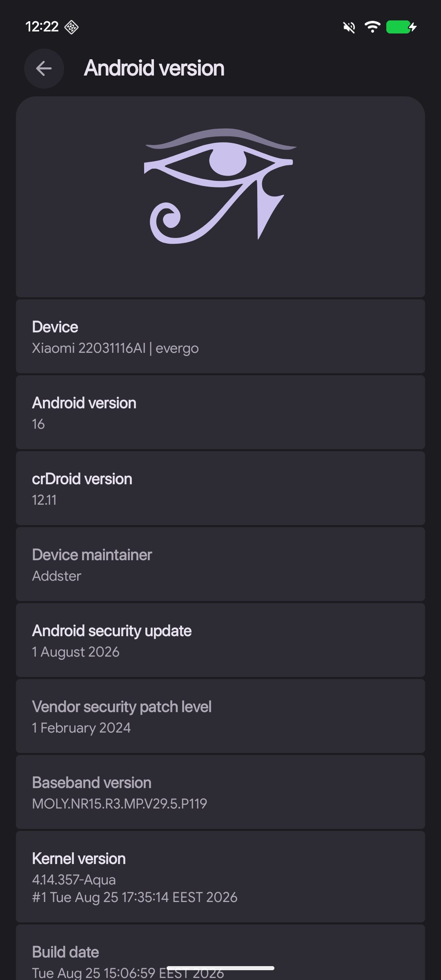The height and width of the screenshot is (980, 441).
Task: Tap the Wi-Fi status icon
Action: click(372, 27)
